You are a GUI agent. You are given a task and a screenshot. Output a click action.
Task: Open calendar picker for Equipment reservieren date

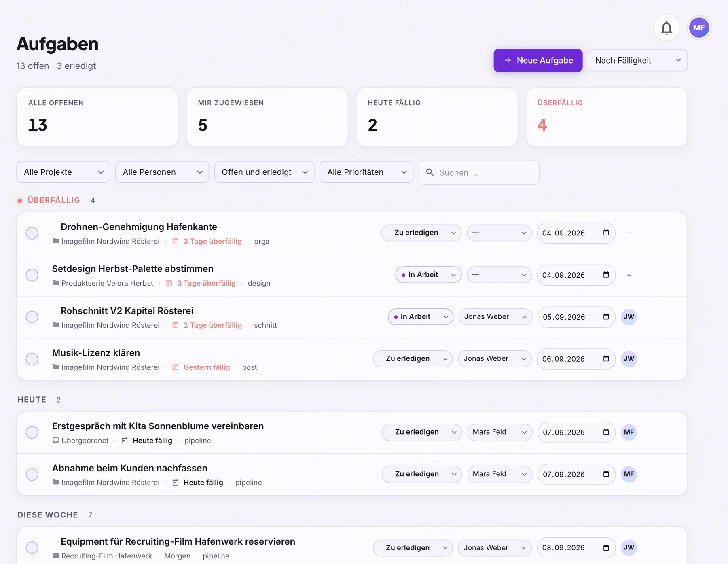[x=606, y=548]
